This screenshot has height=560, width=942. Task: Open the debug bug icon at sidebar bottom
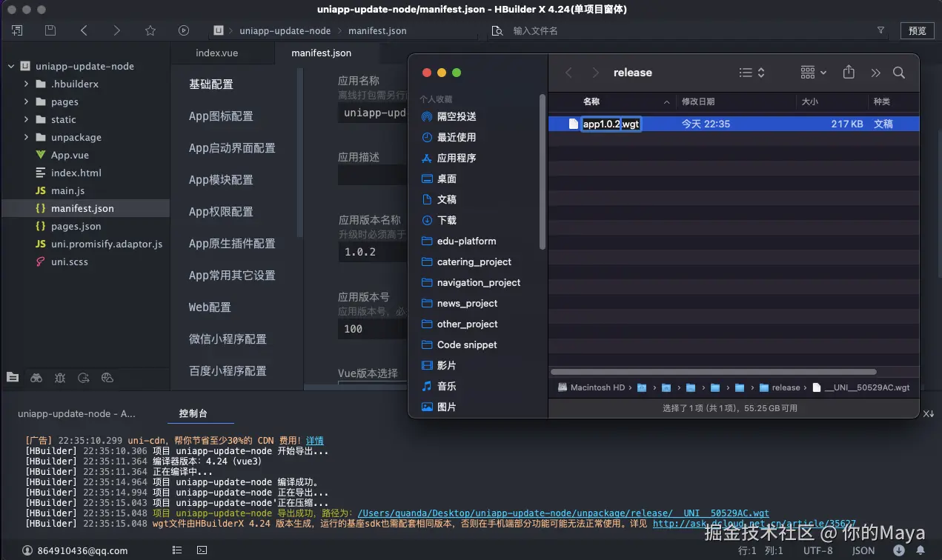click(60, 377)
